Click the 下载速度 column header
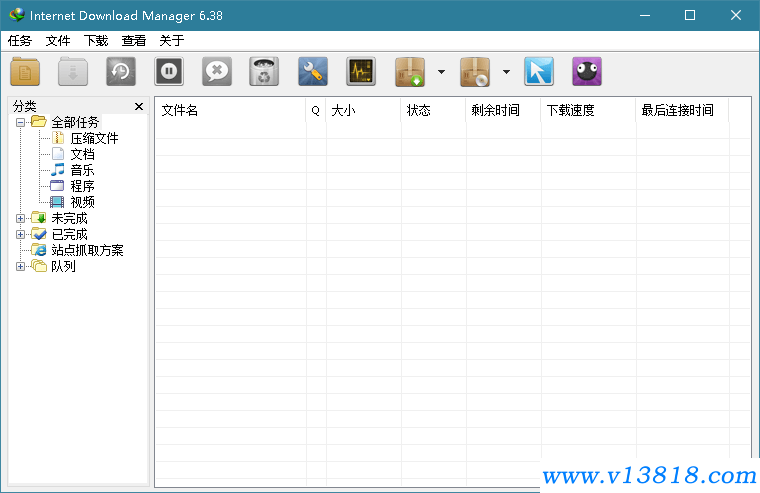 [x=585, y=110]
